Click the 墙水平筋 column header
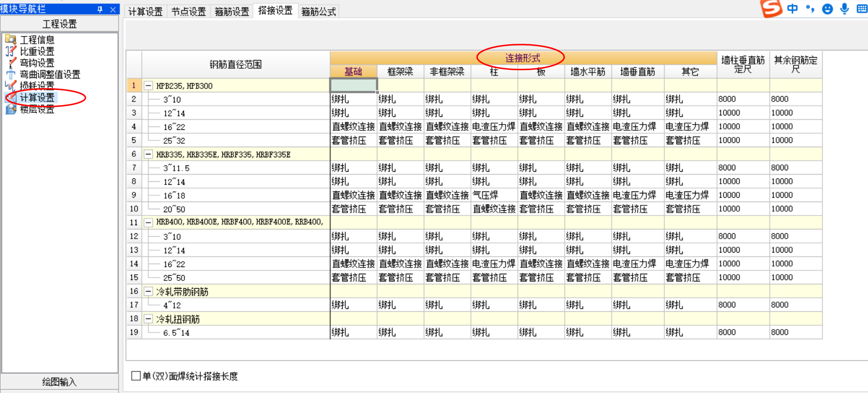 pyautogui.click(x=588, y=72)
